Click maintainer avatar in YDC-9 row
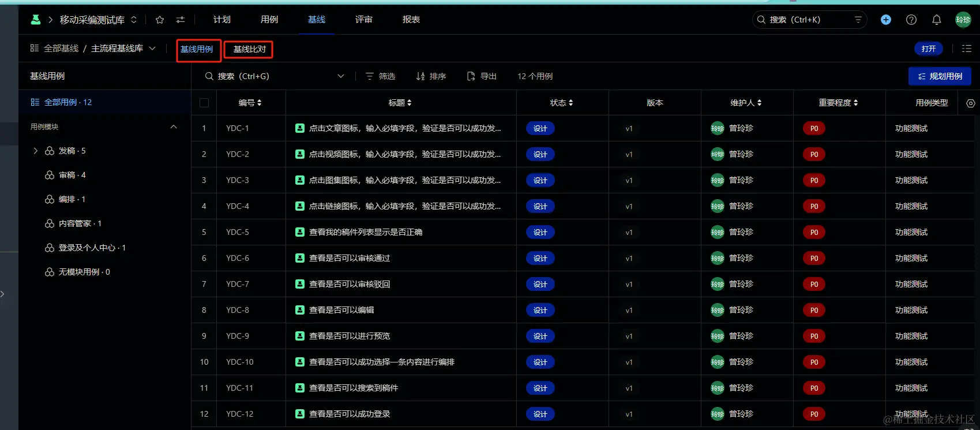Viewport: 980px width, 430px height. coord(718,336)
